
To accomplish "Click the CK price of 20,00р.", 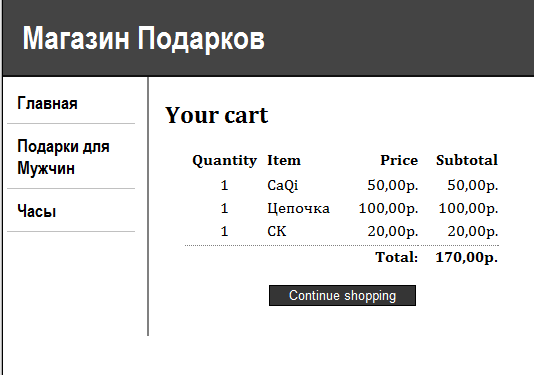I will click(x=393, y=231).
